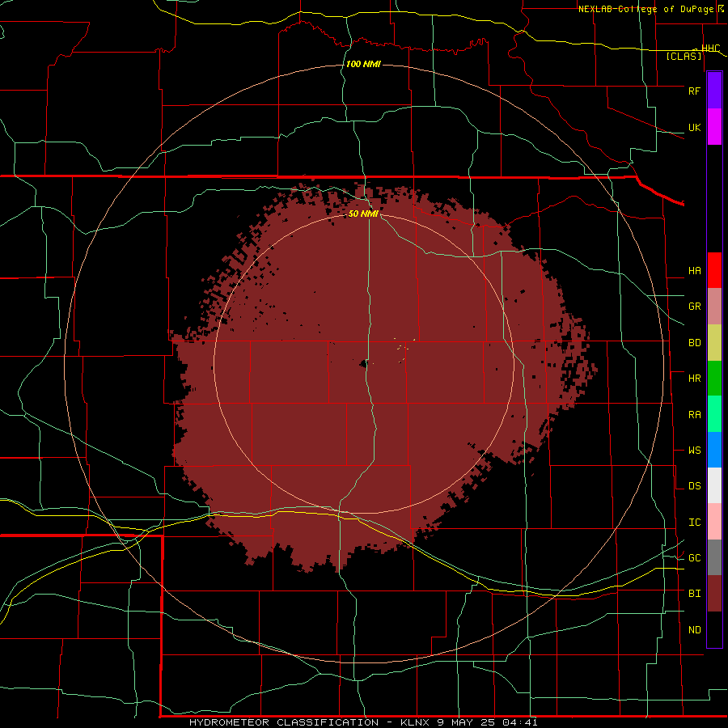Click the HA red legend swatch

[x=714, y=270]
